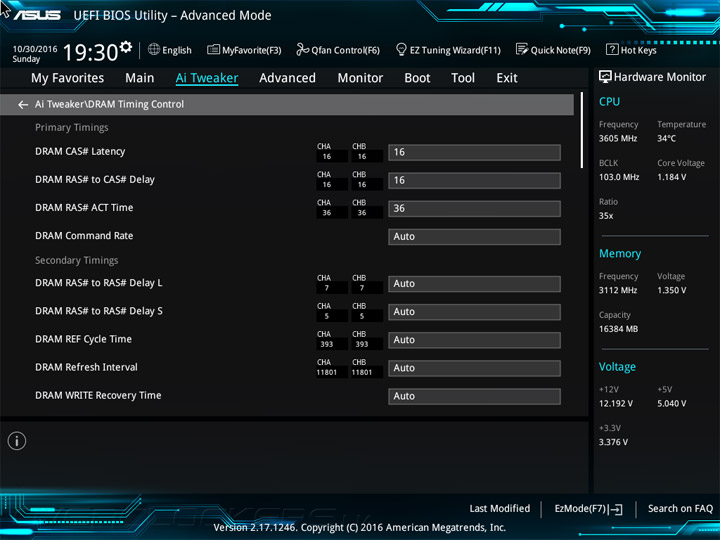Image resolution: width=720 pixels, height=540 pixels.
Task: Go to the Monitor tab
Action: pos(360,78)
